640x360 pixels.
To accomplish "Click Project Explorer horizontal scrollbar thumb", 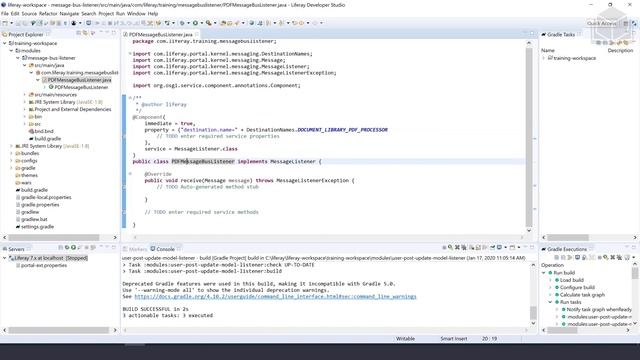I will point(54,237).
